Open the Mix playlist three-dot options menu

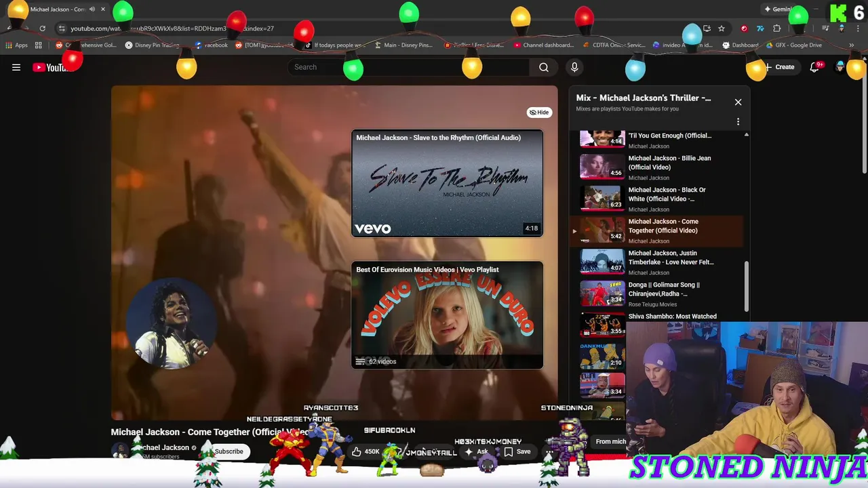point(738,122)
